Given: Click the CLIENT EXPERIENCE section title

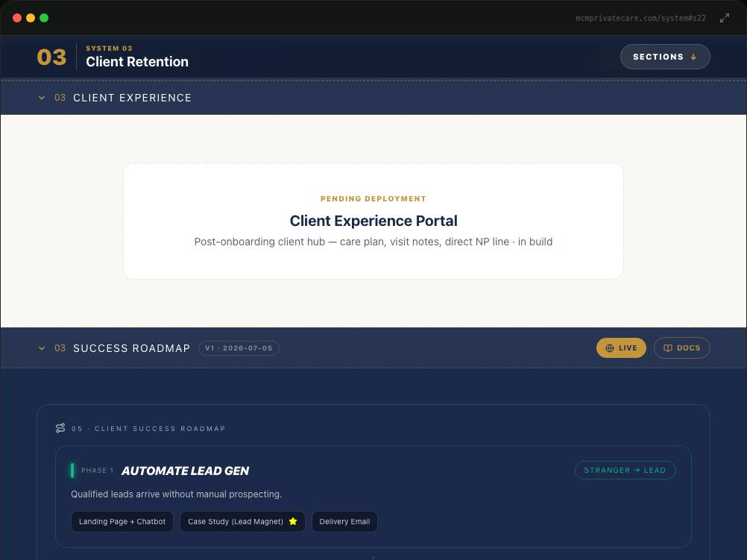Looking at the screenshot, I should (132, 98).
